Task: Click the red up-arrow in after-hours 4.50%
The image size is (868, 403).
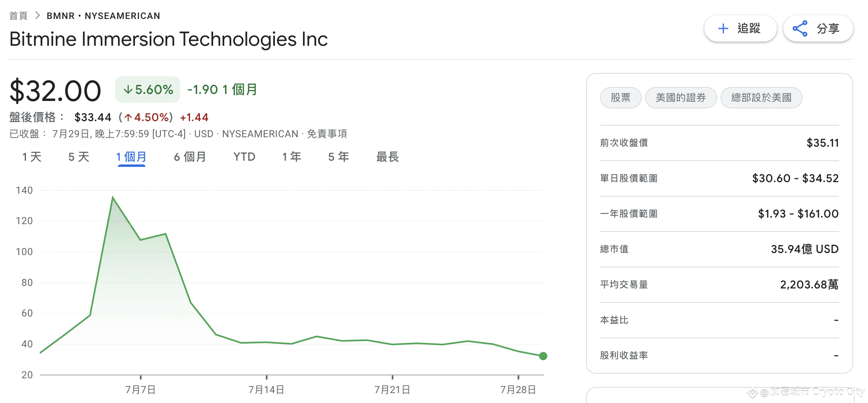Action: [128, 118]
